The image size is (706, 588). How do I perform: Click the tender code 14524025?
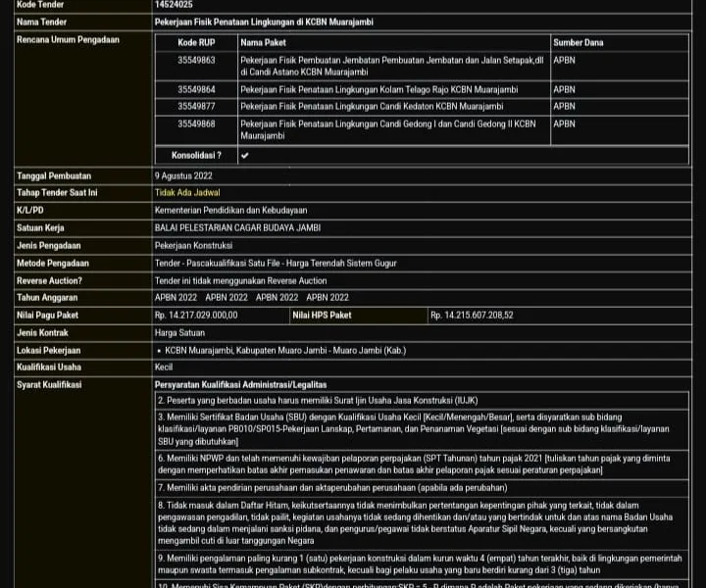tap(174, 5)
